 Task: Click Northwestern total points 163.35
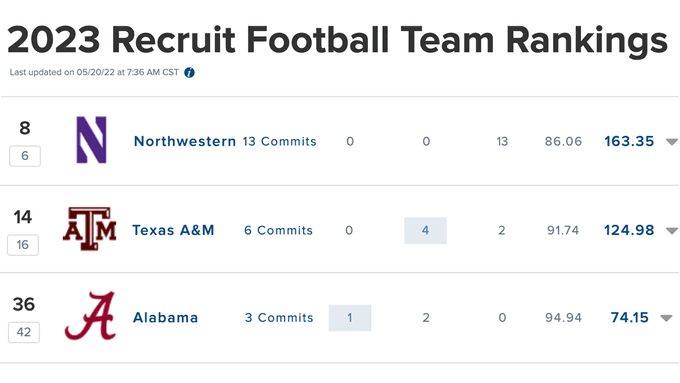pyautogui.click(x=629, y=141)
